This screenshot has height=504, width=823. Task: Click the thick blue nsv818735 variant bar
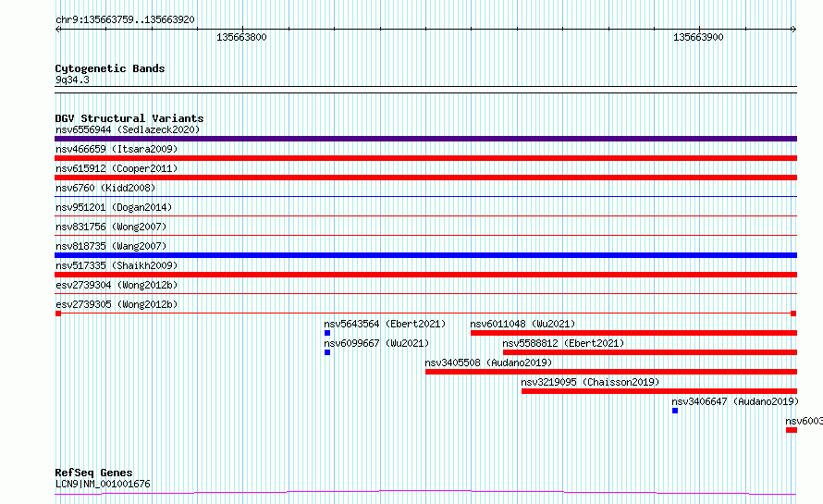click(425, 255)
